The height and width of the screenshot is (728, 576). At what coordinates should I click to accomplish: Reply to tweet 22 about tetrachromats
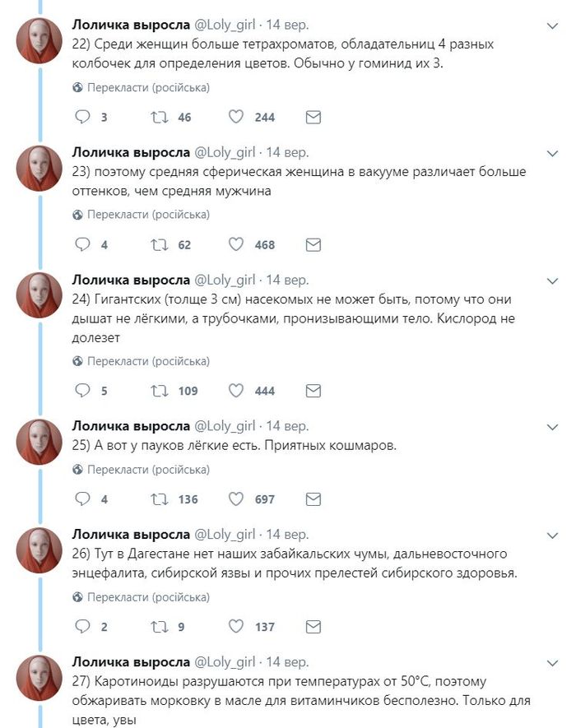click(x=82, y=118)
